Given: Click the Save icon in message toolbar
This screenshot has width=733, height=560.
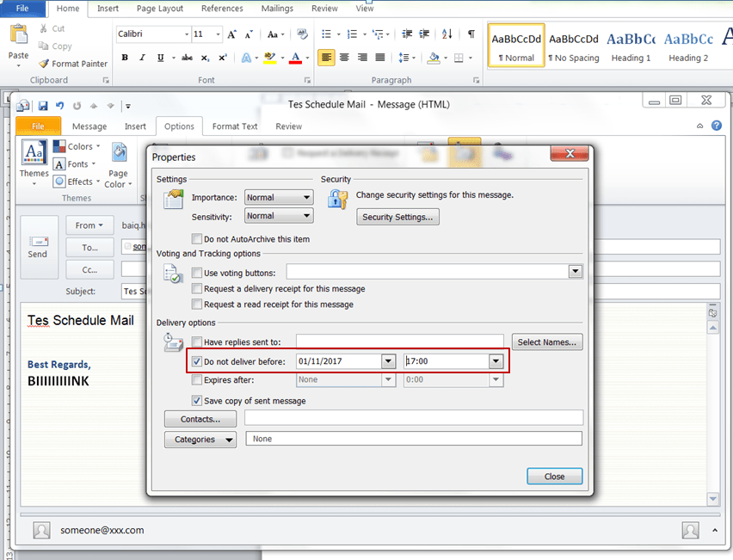Looking at the screenshot, I should [43, 106].
